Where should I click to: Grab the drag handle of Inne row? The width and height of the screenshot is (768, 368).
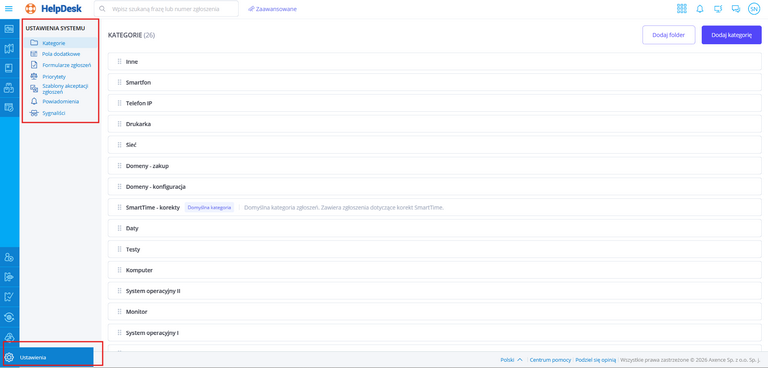pos(120,62)
